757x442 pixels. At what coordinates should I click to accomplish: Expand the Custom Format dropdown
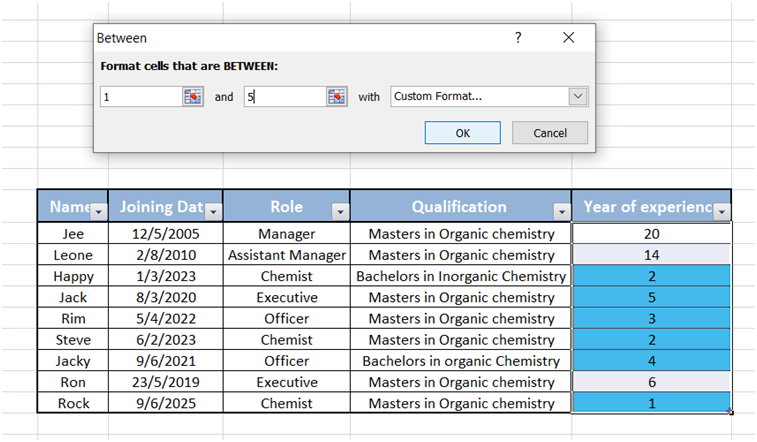pyautogui.click(x=578, y=97)
